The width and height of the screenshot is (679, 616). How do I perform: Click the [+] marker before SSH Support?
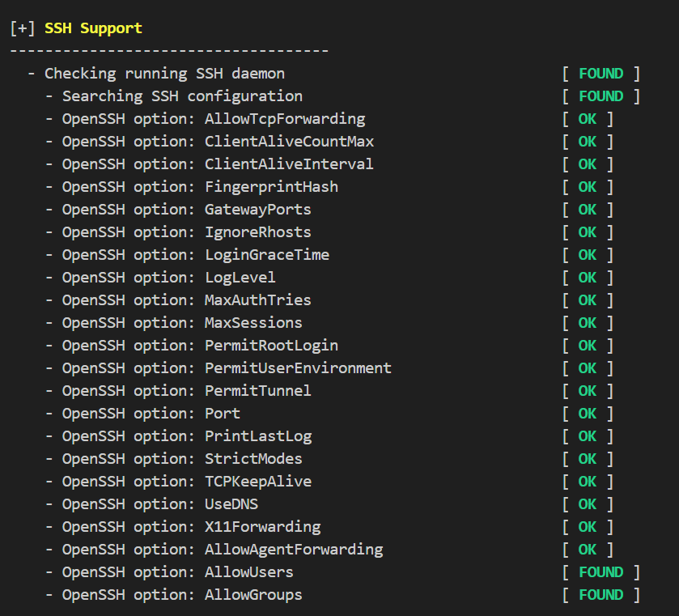23,28
